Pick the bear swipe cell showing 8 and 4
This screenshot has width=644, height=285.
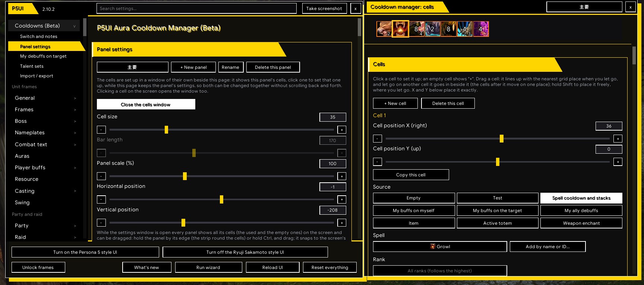[417, 29]
